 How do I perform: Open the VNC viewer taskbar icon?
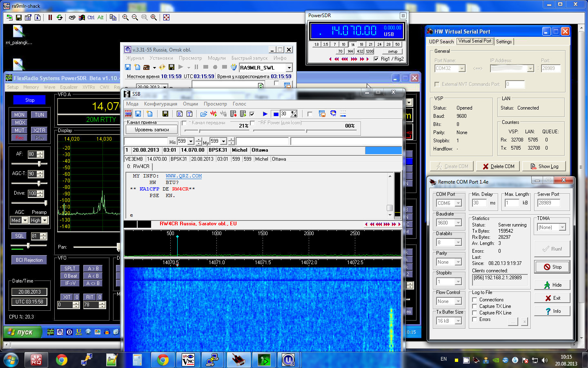pos(188,360)
